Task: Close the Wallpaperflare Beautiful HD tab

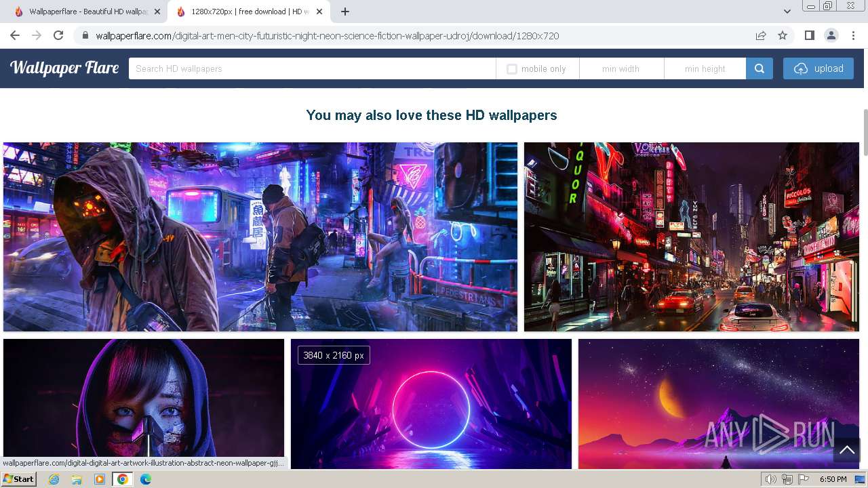Action: point(157,12)
